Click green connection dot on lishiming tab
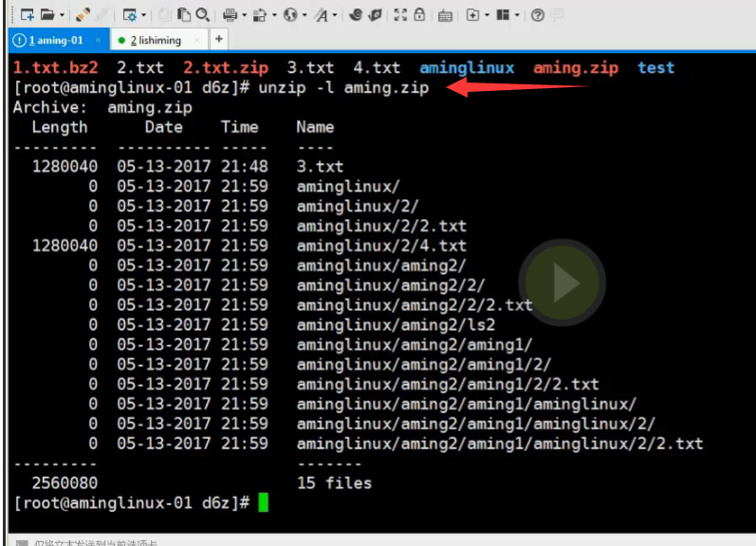The height and width of the screenshot is (546, 756). (x=121, y=41)
